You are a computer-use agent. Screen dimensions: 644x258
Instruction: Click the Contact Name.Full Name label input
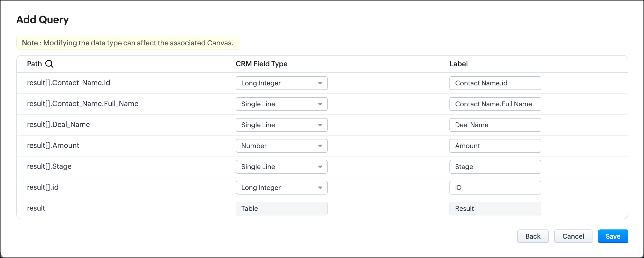coord(495,104)
